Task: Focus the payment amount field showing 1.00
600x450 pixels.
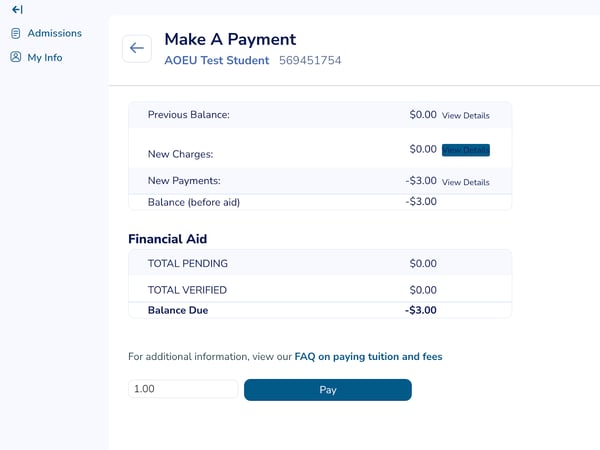Action: pyautogui.click(x=183, y=389)
